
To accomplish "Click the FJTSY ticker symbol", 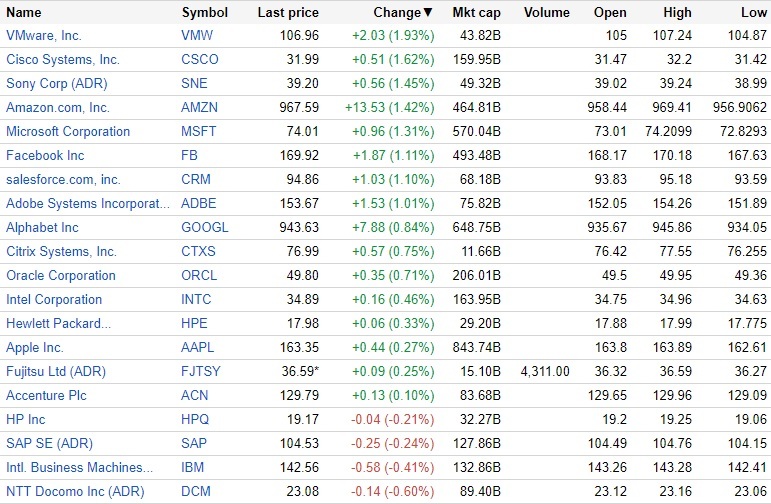I will (x=201, y=372).
